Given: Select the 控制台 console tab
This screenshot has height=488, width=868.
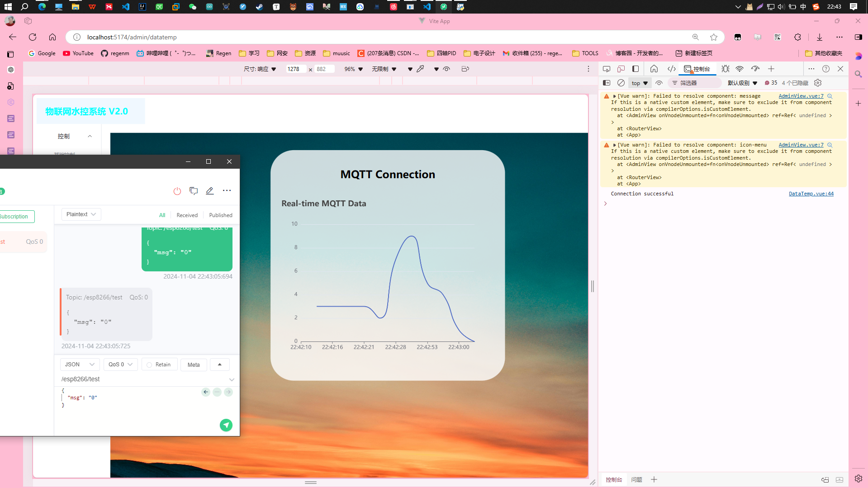Looking at the screenshot, I should pos(697,69).
